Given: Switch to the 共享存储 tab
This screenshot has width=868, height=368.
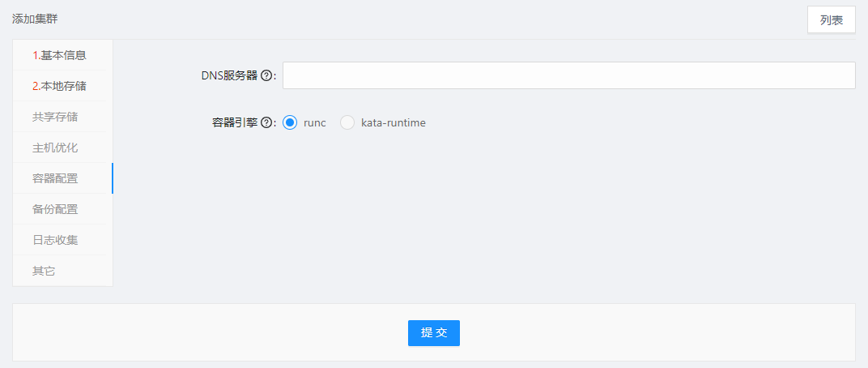Looking at the screenshot, I should click(x=62, y=117).
